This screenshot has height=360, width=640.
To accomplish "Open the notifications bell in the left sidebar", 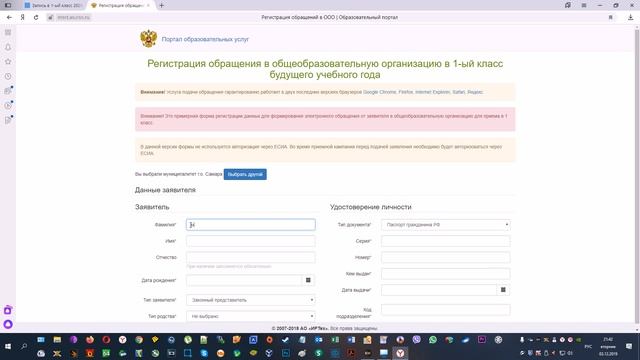I will click(x=8, y=47).
